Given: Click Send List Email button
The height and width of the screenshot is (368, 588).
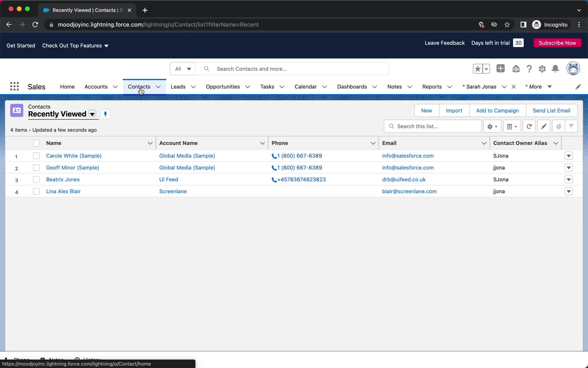Looking at the screenshot, I should coord(551,110).
